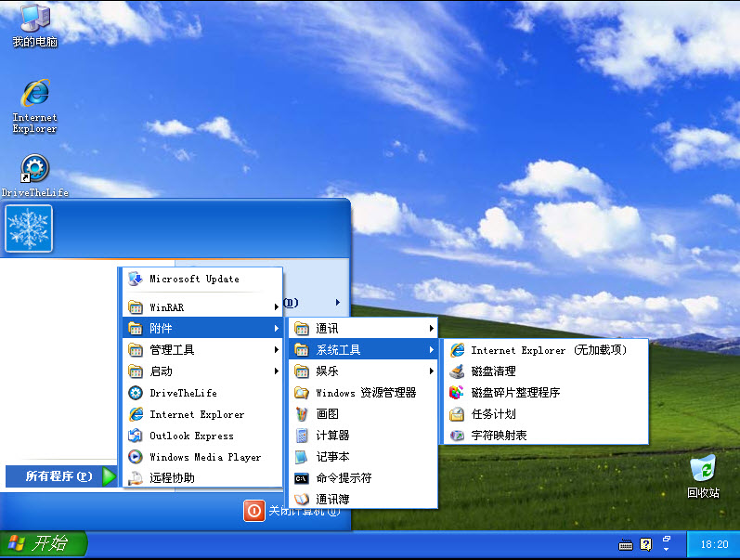Click the 通讯 folder icon
Screen dimensions: 740x560
302,328
